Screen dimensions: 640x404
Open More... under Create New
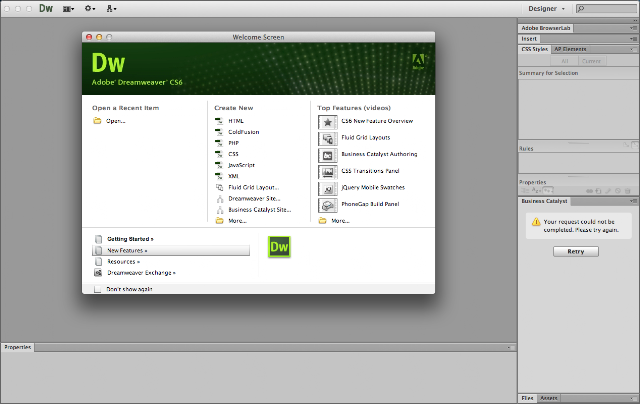tap(237, 221)
